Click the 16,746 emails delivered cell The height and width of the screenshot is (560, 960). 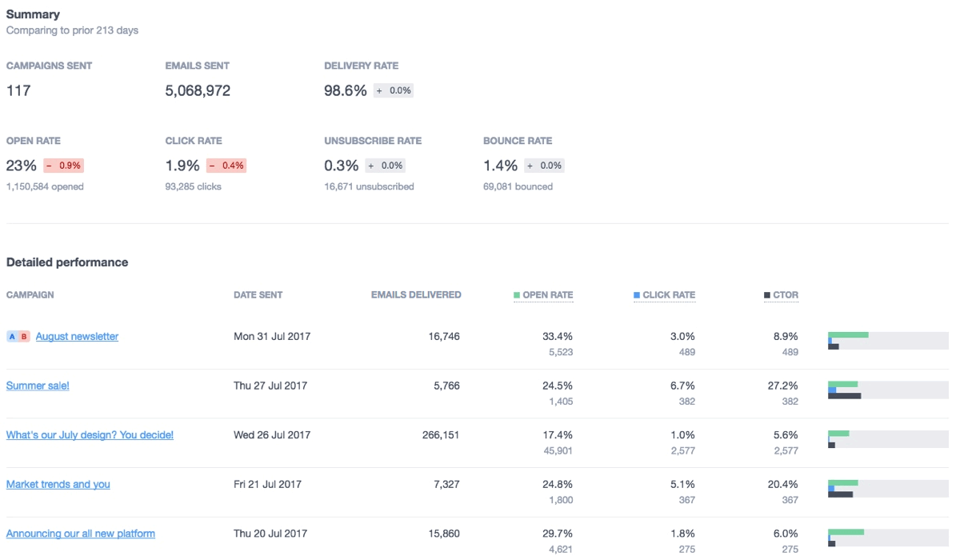[x=444, y=337]
